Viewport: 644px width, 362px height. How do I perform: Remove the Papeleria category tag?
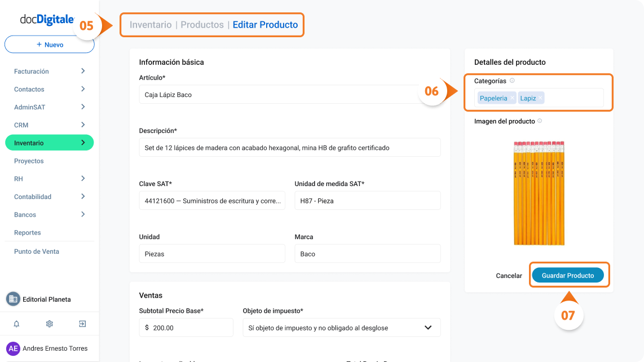pyautogui.click(x=512, y=98)
